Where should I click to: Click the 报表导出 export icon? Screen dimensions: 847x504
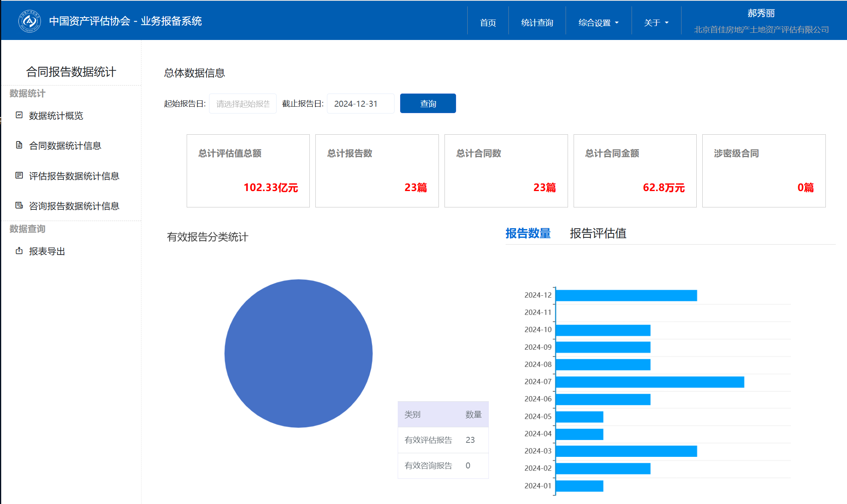19,251
